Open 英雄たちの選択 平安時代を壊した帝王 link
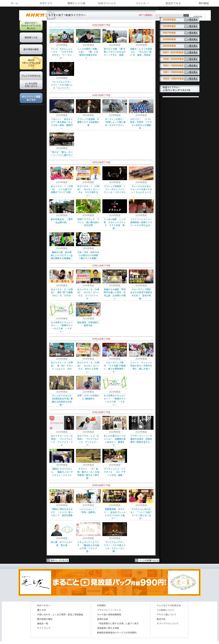This screenshot has height=644, width=219. point(115,294)
